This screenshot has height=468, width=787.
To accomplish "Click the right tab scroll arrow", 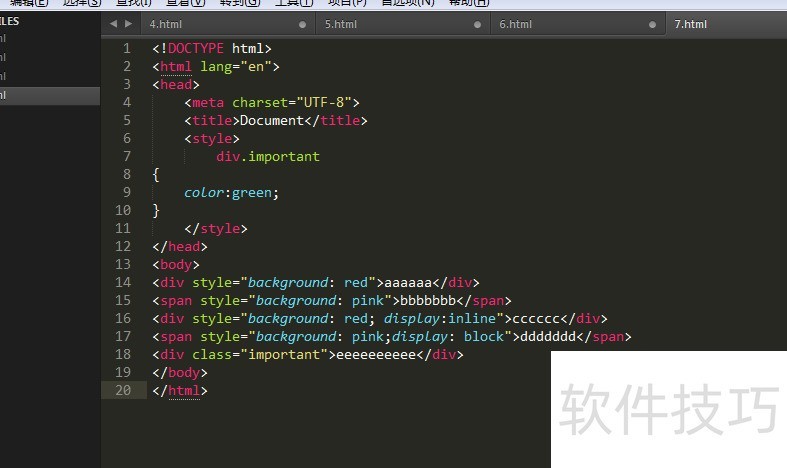I will click(128, 24).
